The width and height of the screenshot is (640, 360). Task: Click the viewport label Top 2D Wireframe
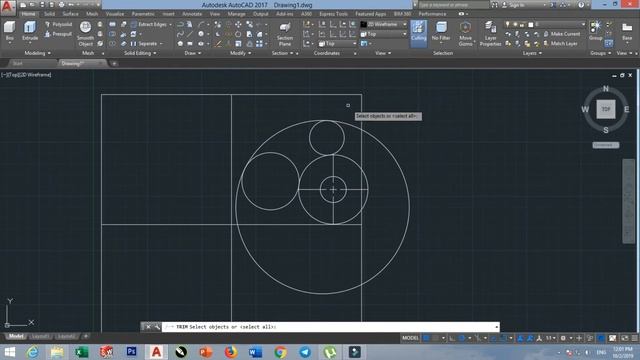[26, 75]
